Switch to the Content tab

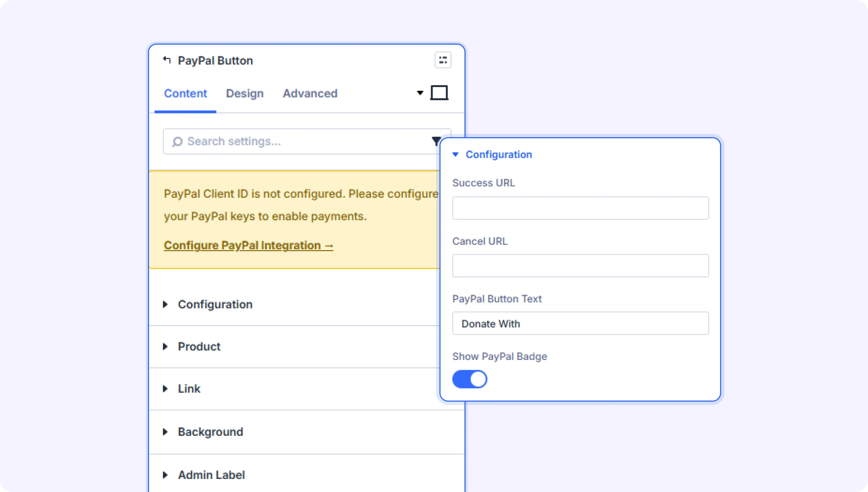(185, 93)
